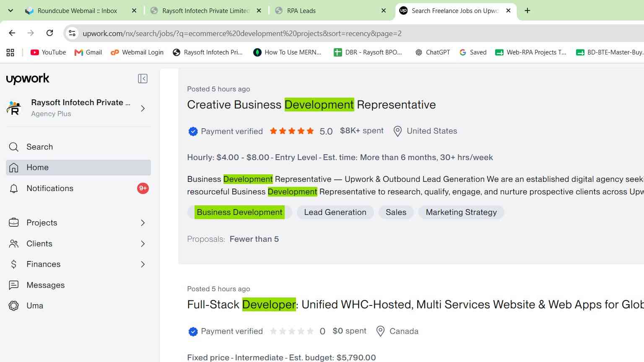Open Raysoft Infotech agency account chevron
The height and width of the screenshot is (362, 644).
pyautogui.click(x=143, y=109)
